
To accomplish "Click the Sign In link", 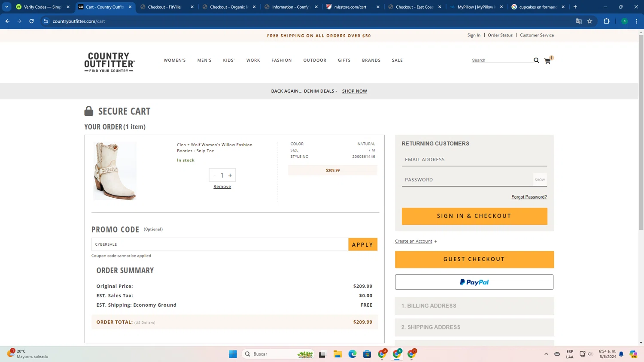I will 474,35.
